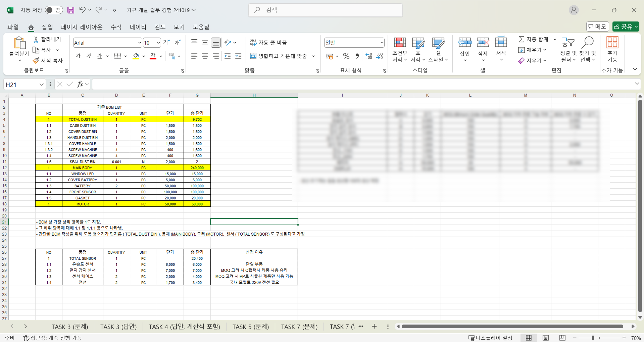Click the Insert Function fx icon
The height and width of the screenshot is (342, 644).
pos(80,84)
